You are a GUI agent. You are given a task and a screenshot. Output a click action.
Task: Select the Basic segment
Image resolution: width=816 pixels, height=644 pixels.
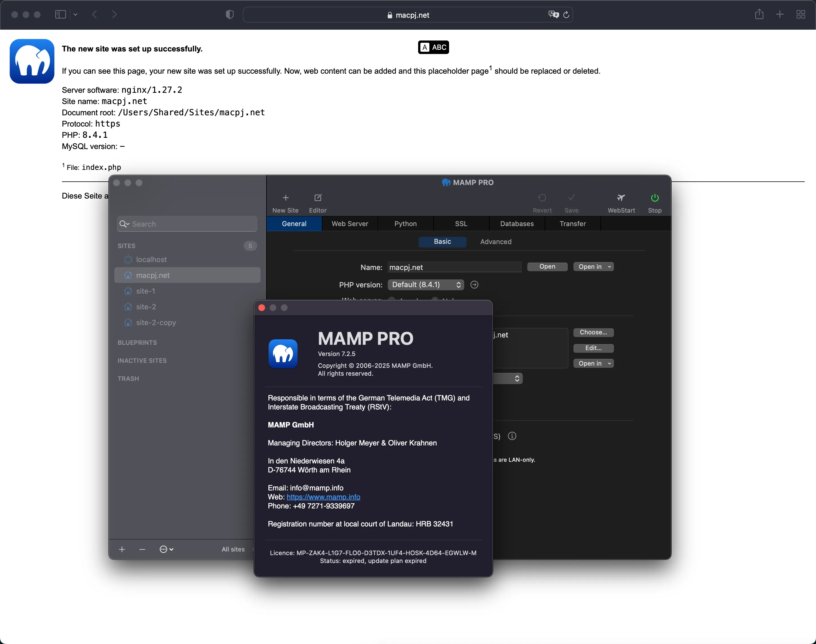(x=442, y=242)
